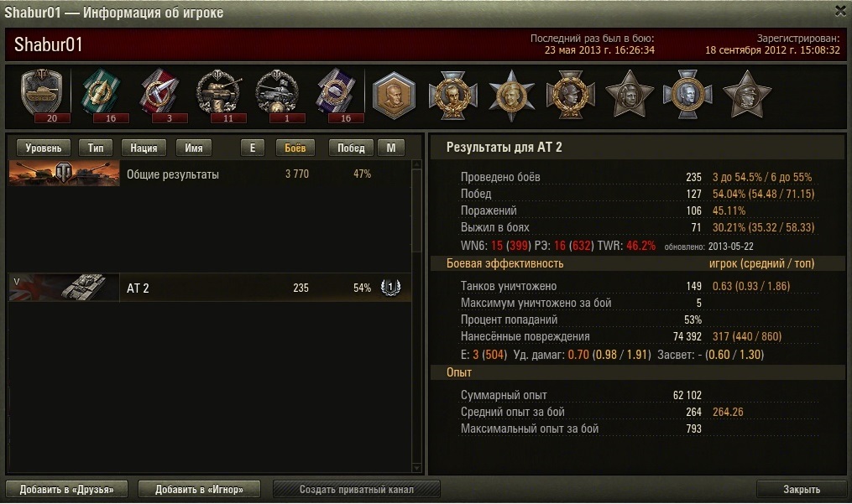
Task: Select the Общие результаты row
Action: [x=210, y=174]
